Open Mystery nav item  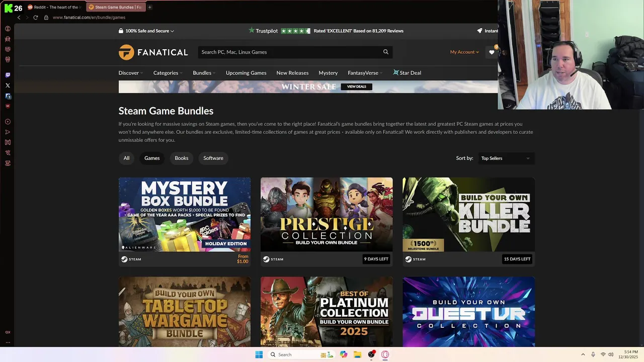(328, 73)
